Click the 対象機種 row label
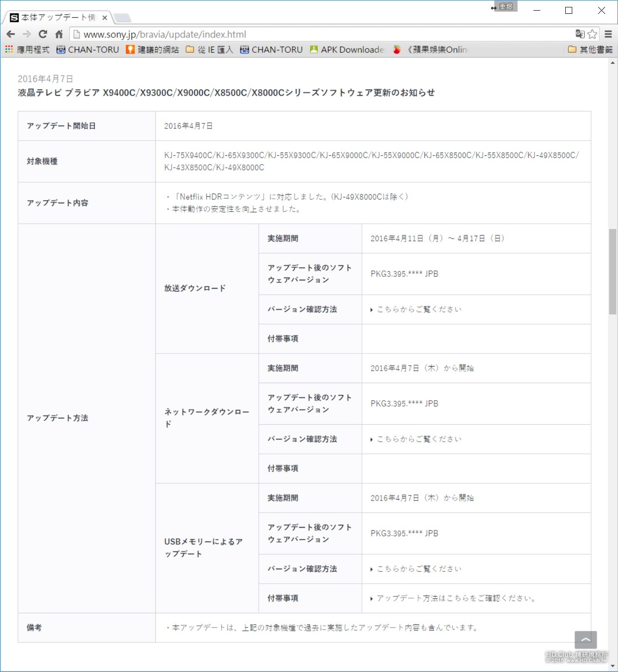The width and height of the screenshot is (618, 672). (42, 161)
